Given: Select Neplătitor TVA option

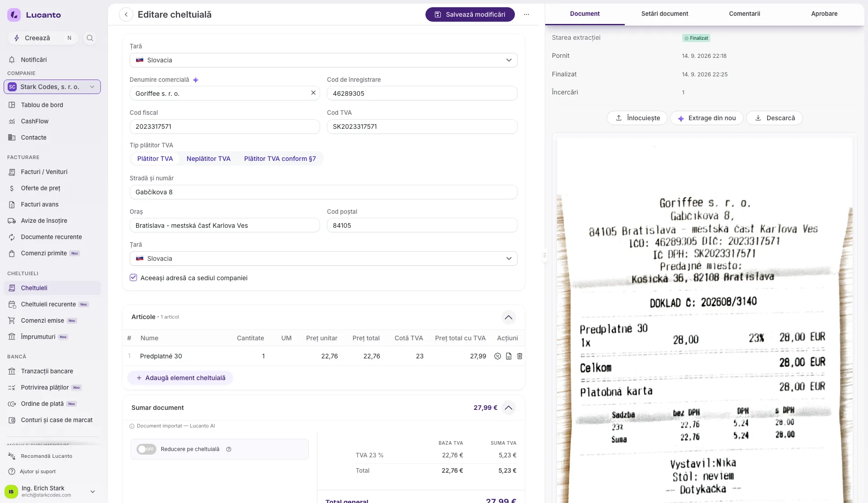Looking at the screenshot, I should 208,159.
